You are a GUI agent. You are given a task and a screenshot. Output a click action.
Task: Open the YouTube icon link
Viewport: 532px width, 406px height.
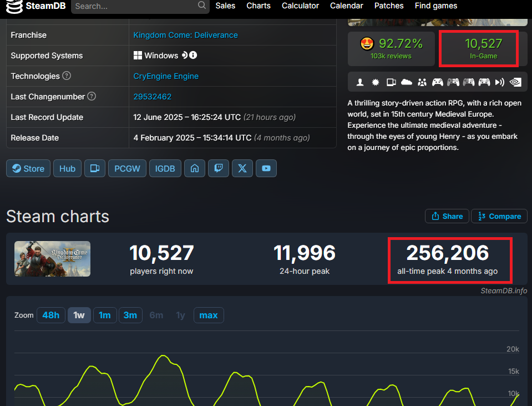click(266, 168)
